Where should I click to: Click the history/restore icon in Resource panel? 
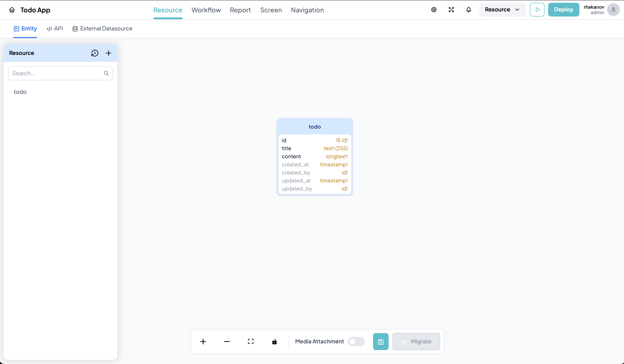(95, 52)
